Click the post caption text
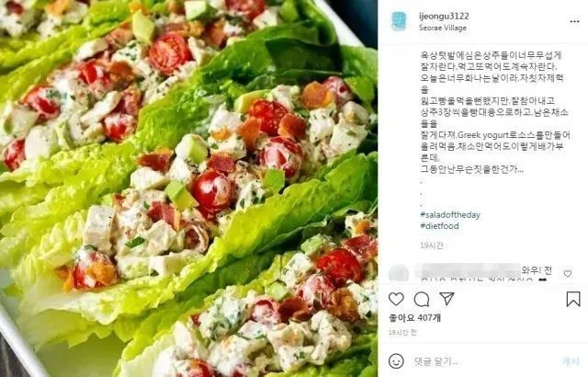Viewport: 588px width, 377px height. [494, 112]
